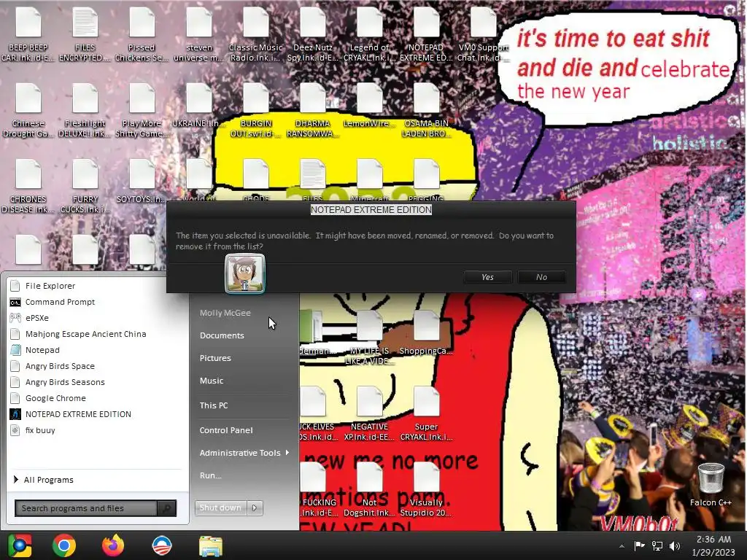Open the Obama logo taskbar app
The image size is (747, 560).
pos(162,545)
